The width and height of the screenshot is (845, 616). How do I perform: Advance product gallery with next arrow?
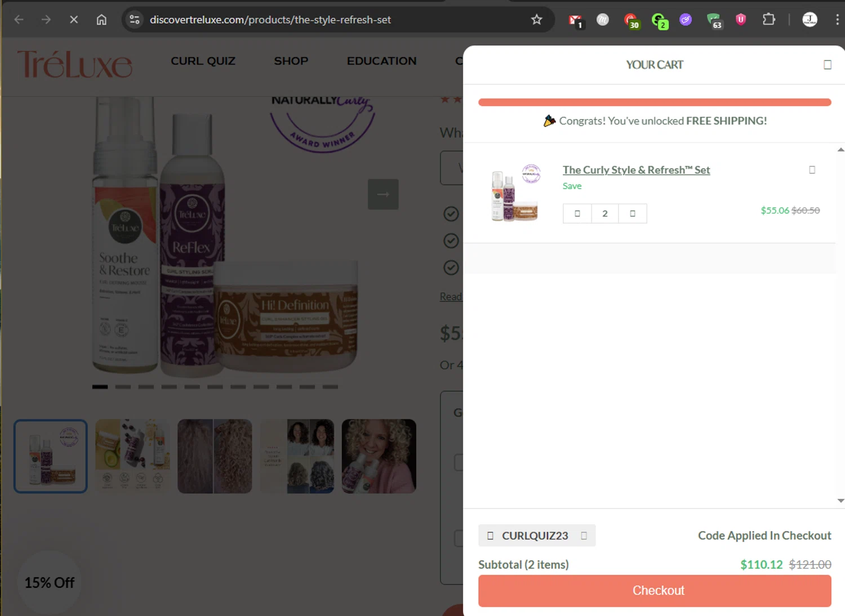(383, 194)
